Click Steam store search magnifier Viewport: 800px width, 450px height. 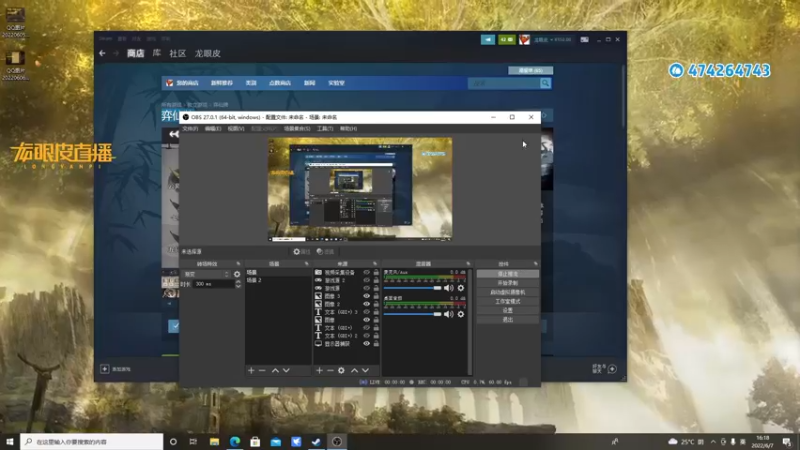pos(545,83)
